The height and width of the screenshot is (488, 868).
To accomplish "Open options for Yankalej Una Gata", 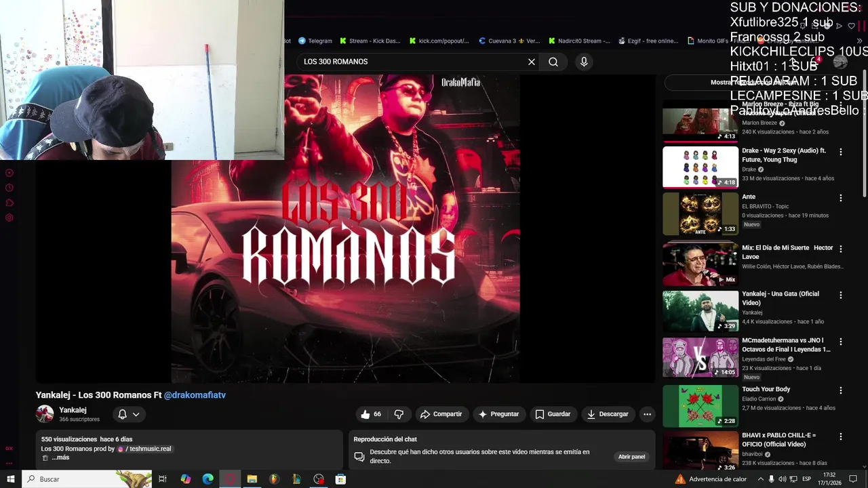I will [841, 295].
